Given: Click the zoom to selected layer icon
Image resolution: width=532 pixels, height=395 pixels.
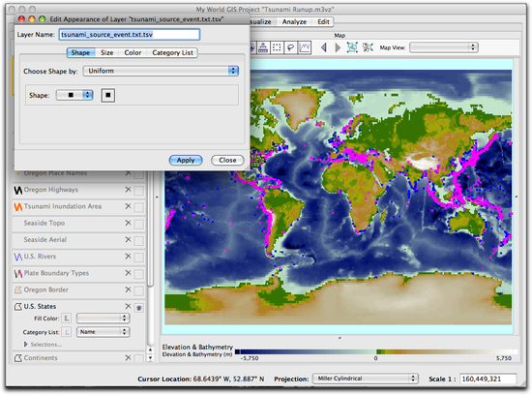Looking at the screenshot, I should click(368, 47).
